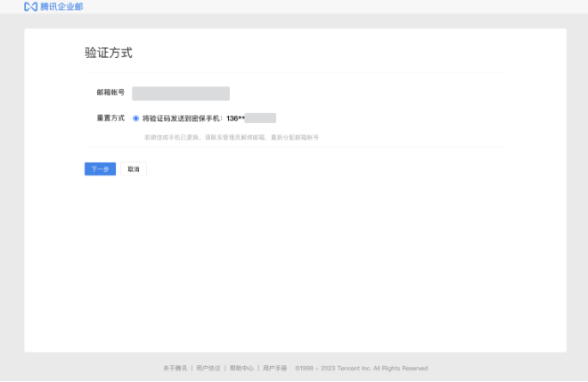Click the 将验证码发送到密保手机 option text
The image size is (588, 382).
pos(183,118)
